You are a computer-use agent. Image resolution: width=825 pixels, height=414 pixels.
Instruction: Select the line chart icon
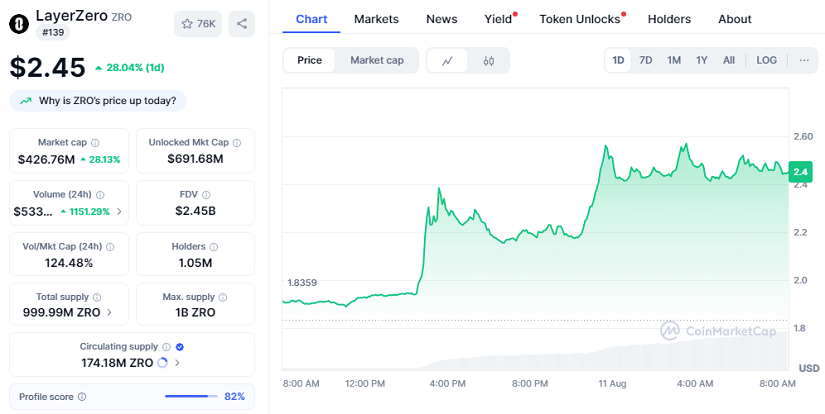[x=447, y=60]
